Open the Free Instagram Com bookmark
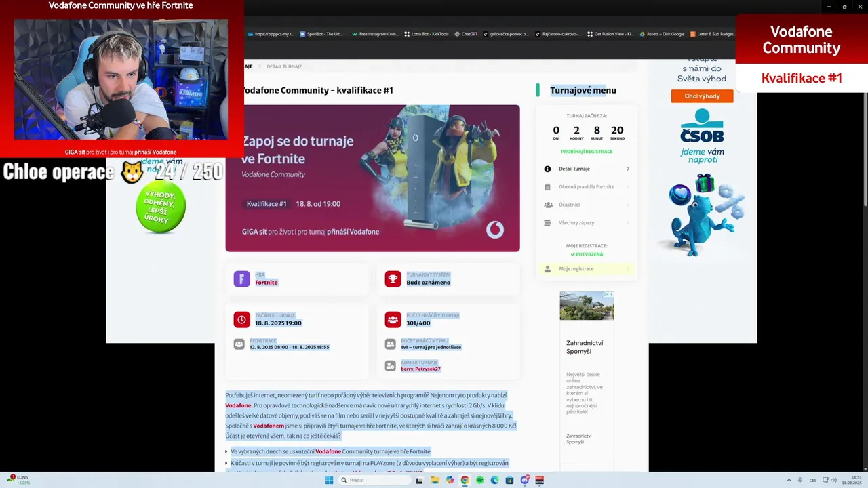Image resolution: width=868 pixels, height=488 pixels. [x=375, y=34]
